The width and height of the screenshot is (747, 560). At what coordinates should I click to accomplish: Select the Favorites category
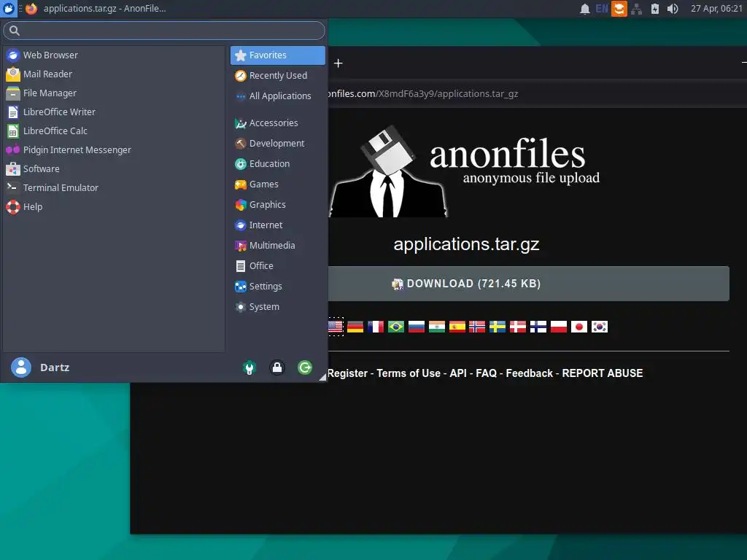coord(278,55)
